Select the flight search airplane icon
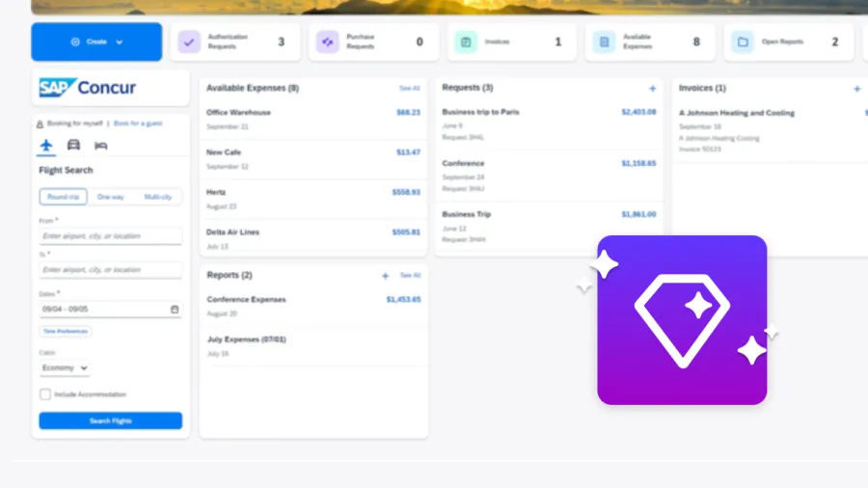Image resolution: width=868 pixels, height=488 pixels. pos(46,146)
